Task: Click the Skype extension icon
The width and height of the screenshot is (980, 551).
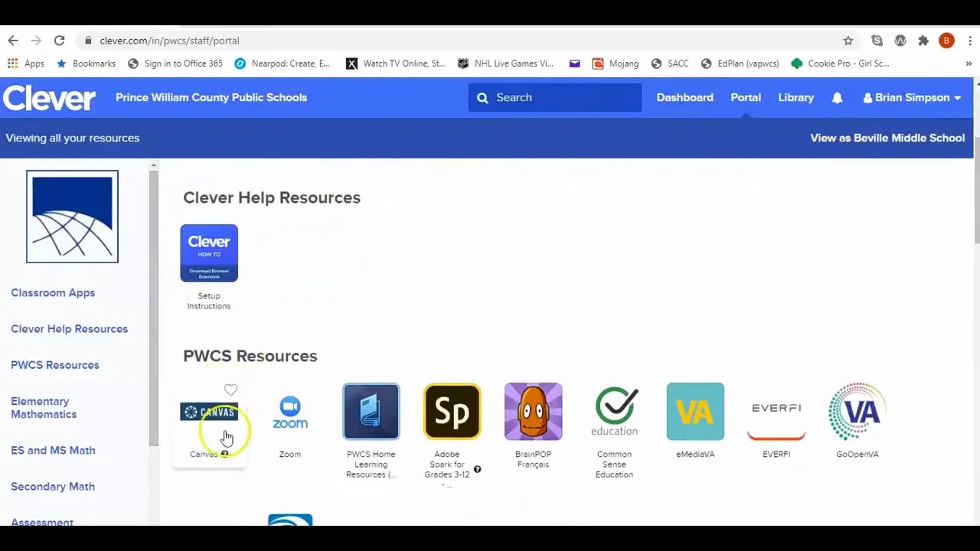Action: [x=877, y=41]
